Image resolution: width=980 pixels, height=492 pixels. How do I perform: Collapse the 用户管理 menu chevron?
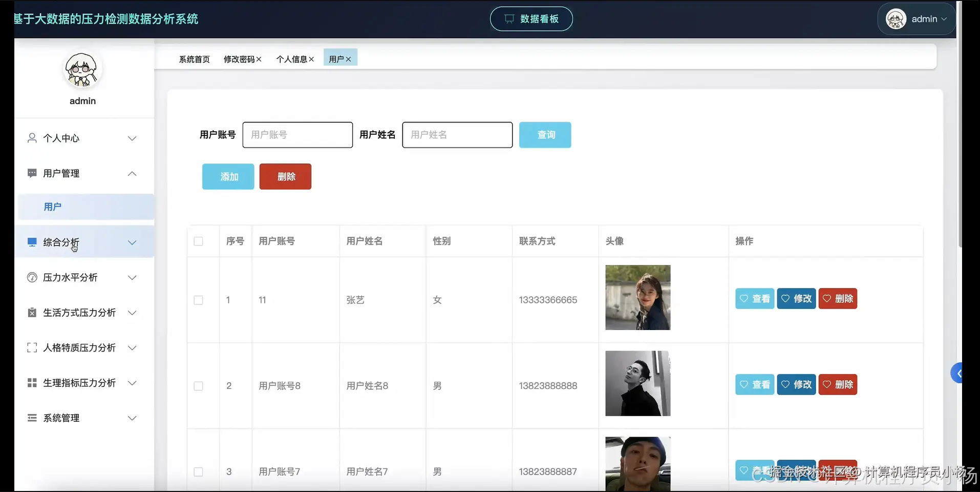tap(132, 173)
